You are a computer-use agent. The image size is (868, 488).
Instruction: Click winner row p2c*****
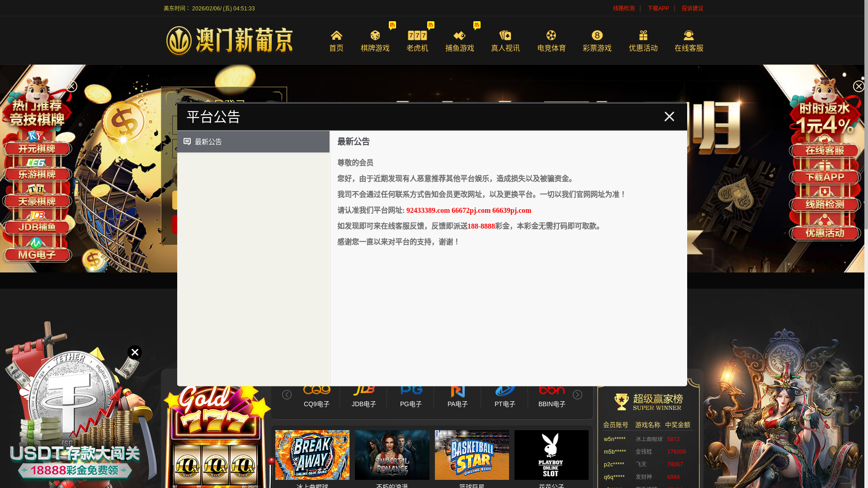(x=648, y=465)
